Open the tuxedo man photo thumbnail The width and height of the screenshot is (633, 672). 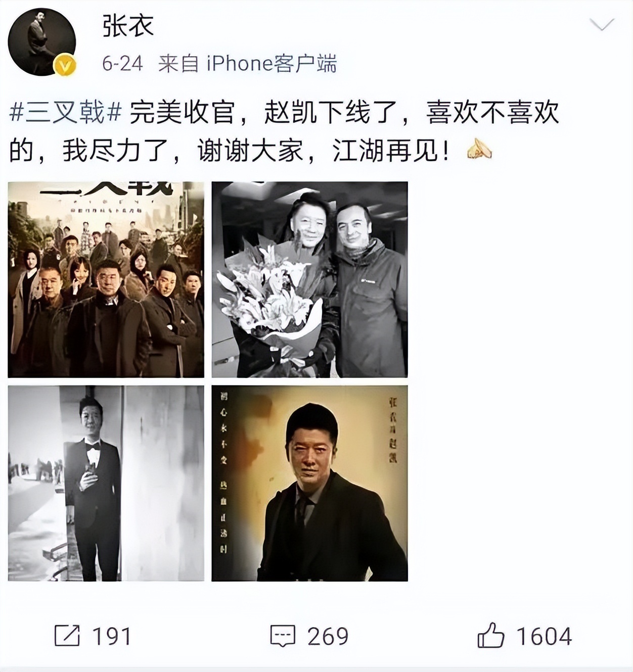(106, 483)
